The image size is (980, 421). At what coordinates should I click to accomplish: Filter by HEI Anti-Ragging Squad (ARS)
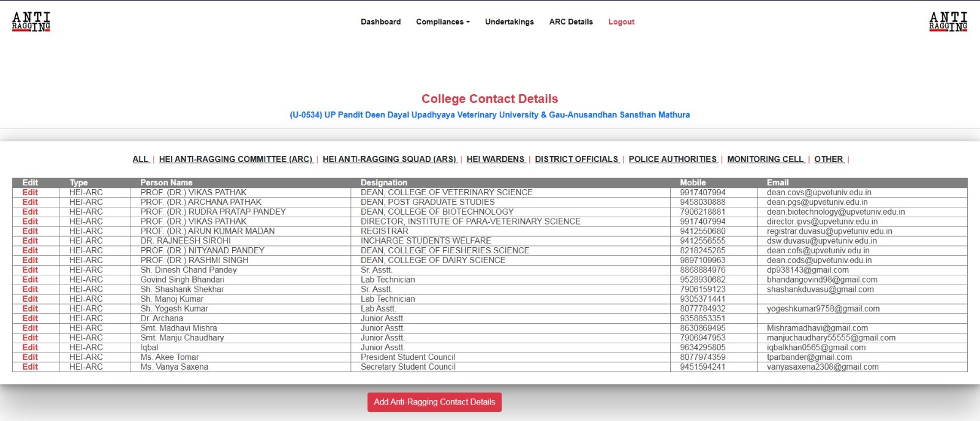pyautogui.click(x=390, y=159)
